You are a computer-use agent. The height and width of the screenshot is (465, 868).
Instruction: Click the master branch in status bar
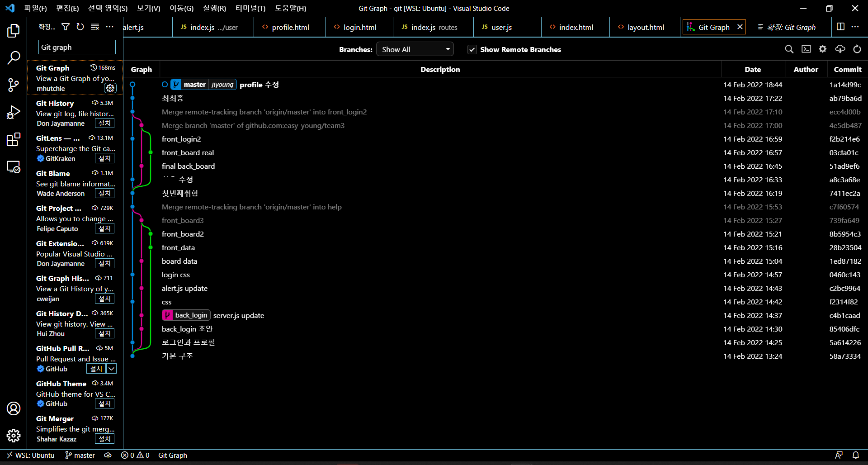[x=80, y=455]
